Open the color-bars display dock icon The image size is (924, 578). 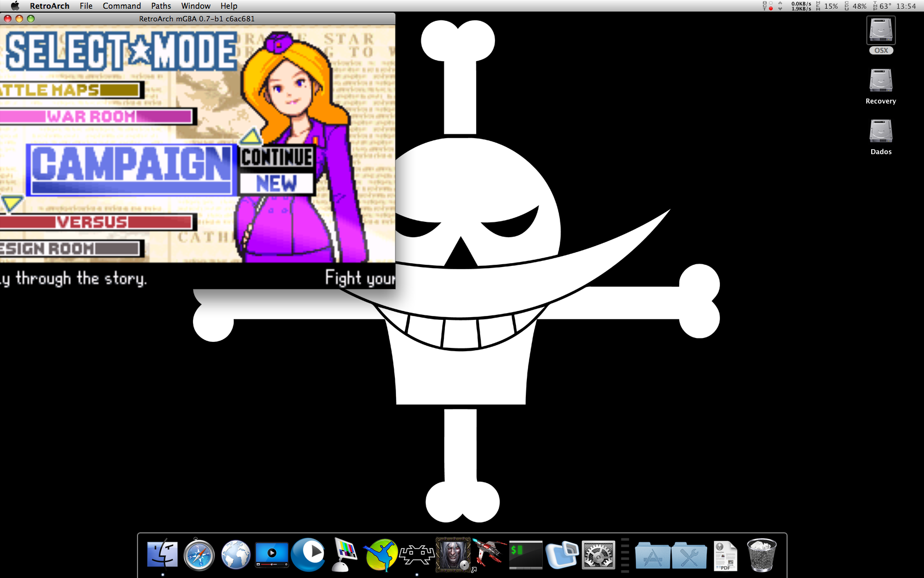click(344, 555)
